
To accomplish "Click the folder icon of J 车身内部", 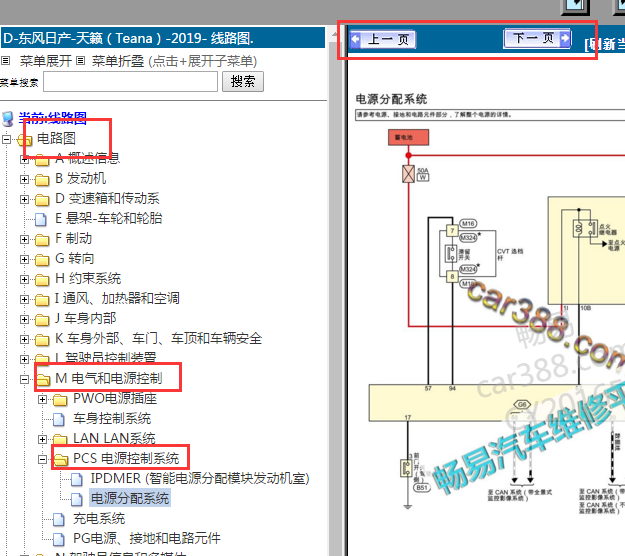I will point(42,320).
